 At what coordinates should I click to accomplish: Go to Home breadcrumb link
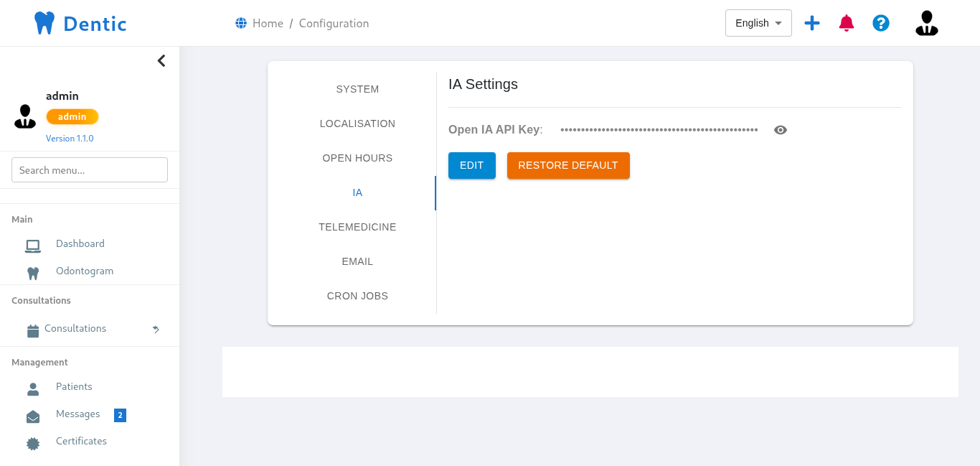268,24
